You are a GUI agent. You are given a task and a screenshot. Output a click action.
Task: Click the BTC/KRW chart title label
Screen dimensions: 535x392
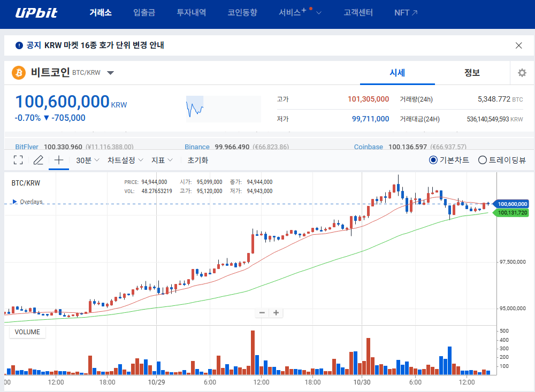[x=26, y=183]
